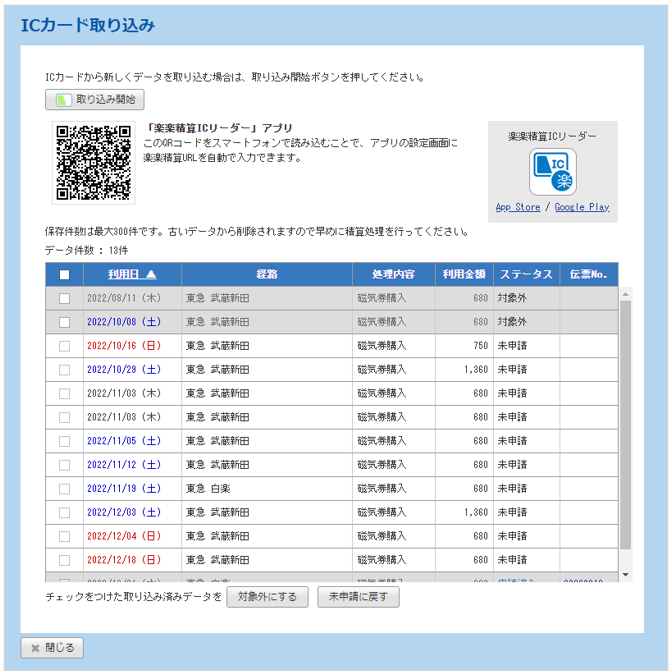
Task: Click the QR code image
Action: 93,162
